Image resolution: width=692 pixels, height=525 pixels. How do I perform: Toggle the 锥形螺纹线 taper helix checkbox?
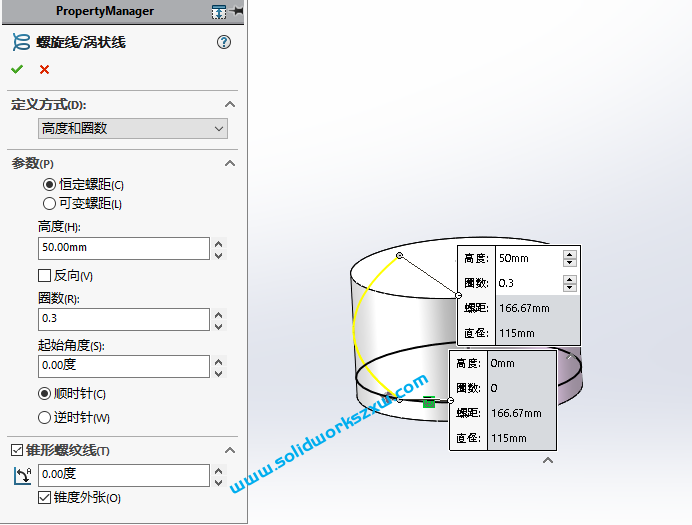pyautogui.click(x=17, y=450)
